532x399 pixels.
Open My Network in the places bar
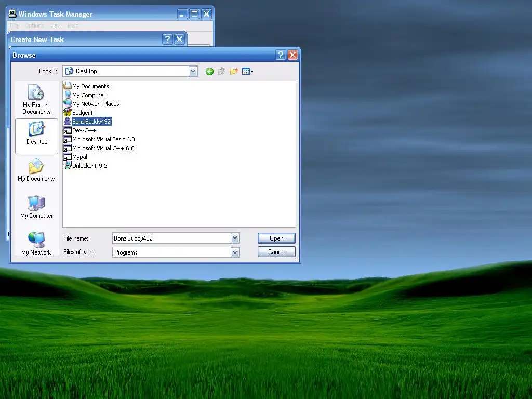(36, 243)
